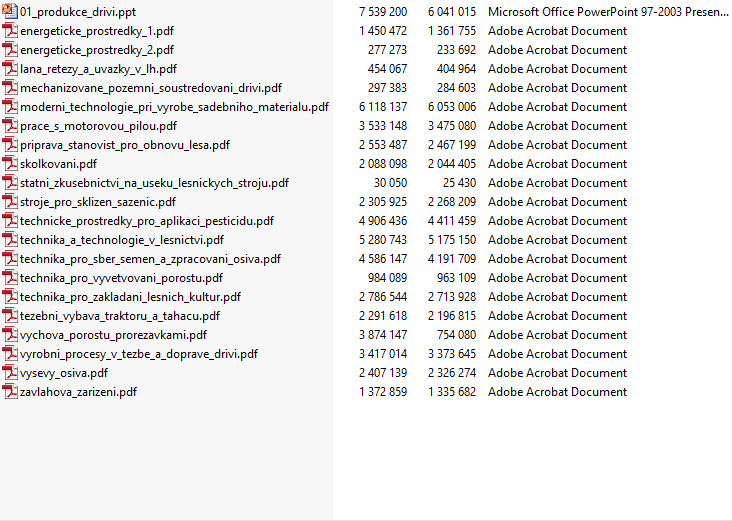The height and width of the screenshot is (521, 732).
Task: Click the packed size value 6 041 015
Action: click(x=452, y=12)
